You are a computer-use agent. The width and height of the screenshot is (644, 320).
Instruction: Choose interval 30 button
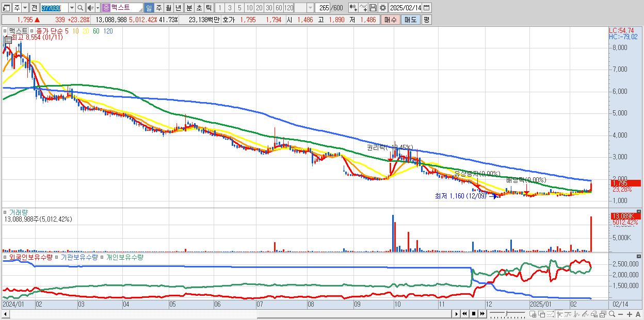pos(269,8)
